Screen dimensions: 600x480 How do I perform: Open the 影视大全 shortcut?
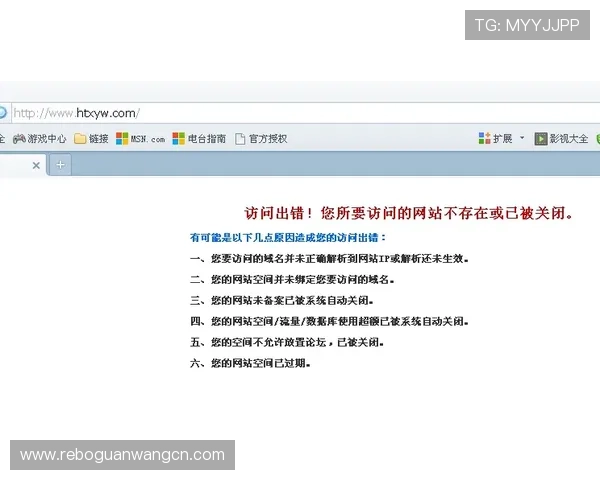tap(561, 139)
